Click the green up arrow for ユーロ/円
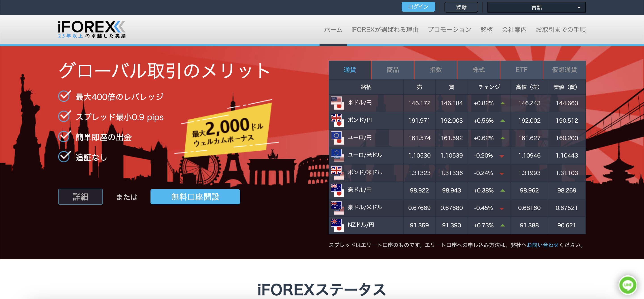Image resolution: width=644 pixels, height=299 pixels. (x=502, y=138)
